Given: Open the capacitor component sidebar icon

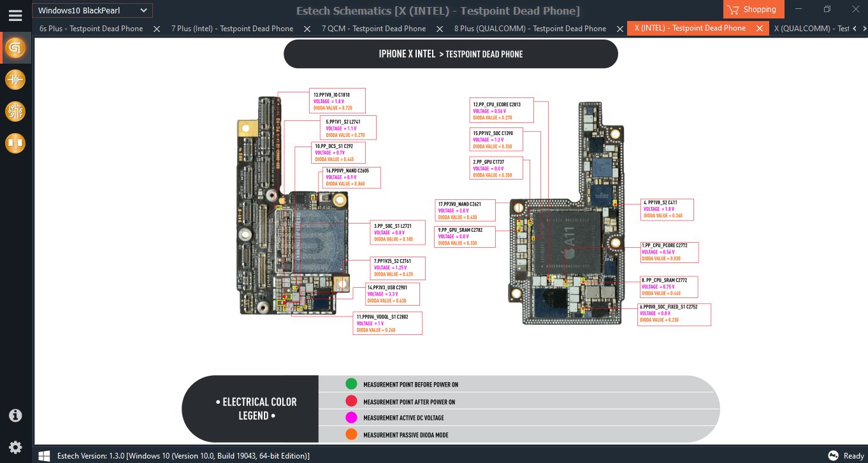Looking at the screenshot, I should (x=15, y=80).
